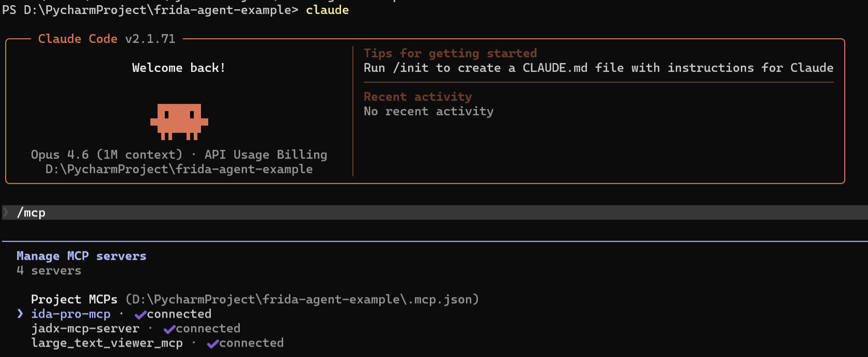Viewport: 868px width, 357px height.
Task: Click the Claude Code pixel mascot
Action: pos(179,122)
